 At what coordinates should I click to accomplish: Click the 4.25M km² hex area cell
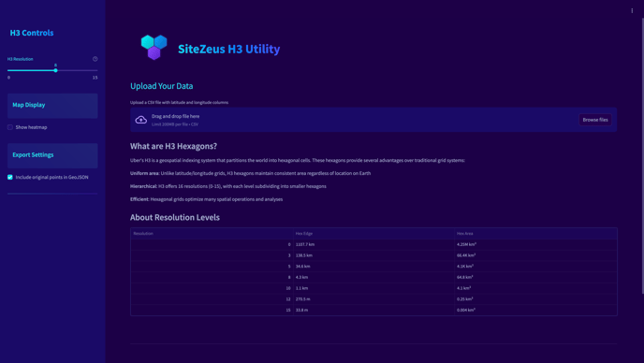(x=535, y=244)
